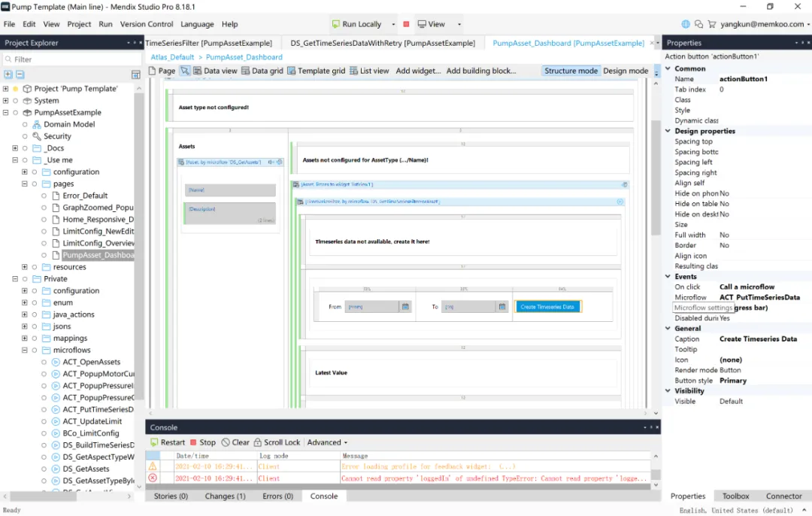812x516 pixels.
Task: Select the warning row icon in console
Action: coord(153,466)
